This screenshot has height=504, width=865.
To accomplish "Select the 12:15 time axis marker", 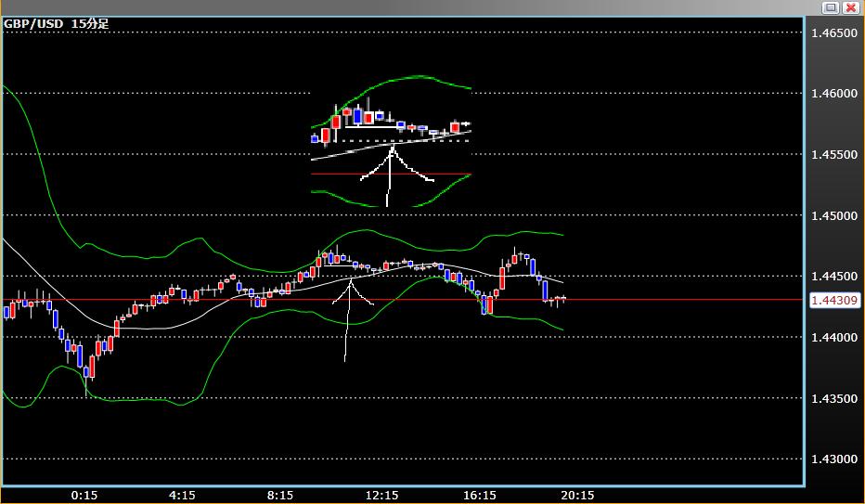I will (x=381, y=495).
